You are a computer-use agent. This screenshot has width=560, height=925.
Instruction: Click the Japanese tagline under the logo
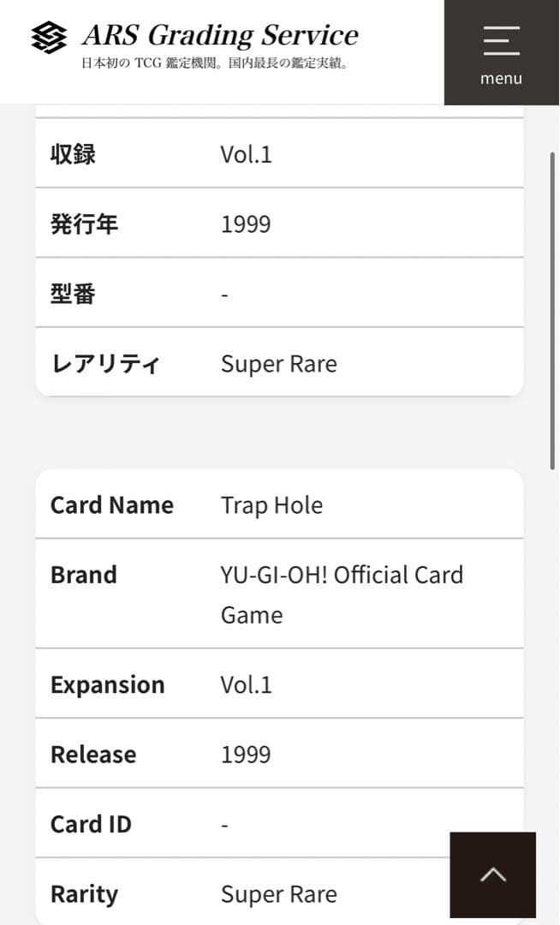click(x=215, y=63)
